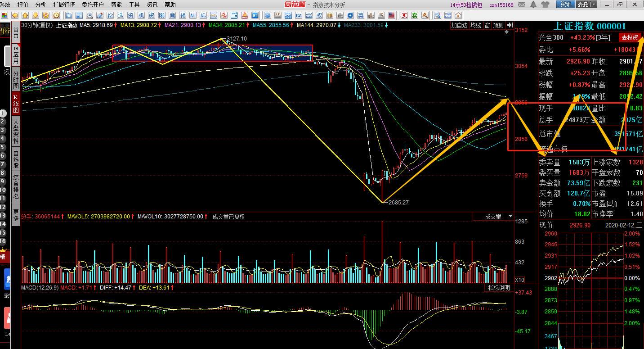Click the 去投资 button

pos(630,37)
